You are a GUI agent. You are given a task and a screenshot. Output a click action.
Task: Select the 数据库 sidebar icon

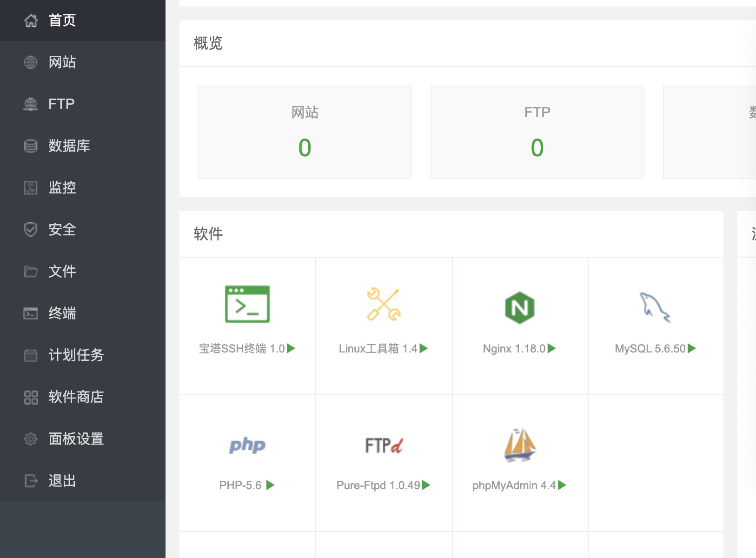click(x=30, y=146)
